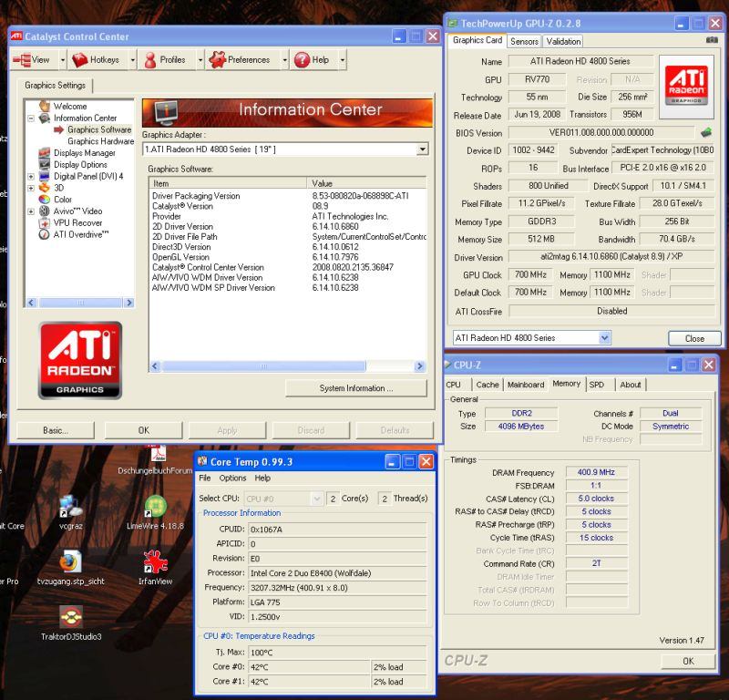Switch to GPU-Z Sensors tab
Image resolution: width=729 pixels, height=700 pixels.
(x=524, y=41)
